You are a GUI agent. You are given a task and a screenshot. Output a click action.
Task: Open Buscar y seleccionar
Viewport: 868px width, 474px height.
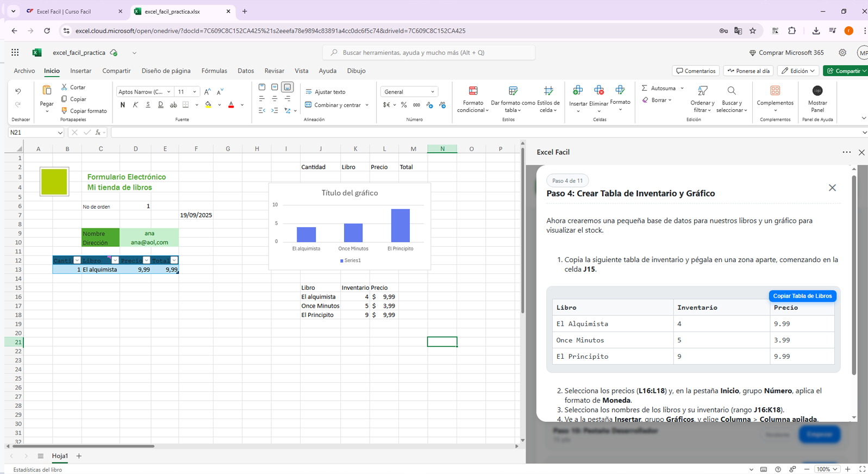[732, 98]
